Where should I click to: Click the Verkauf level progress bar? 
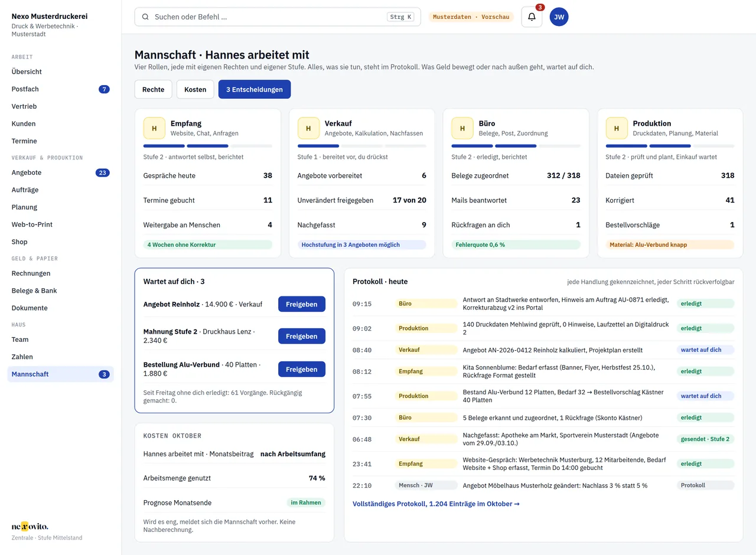tap(362, 146)
